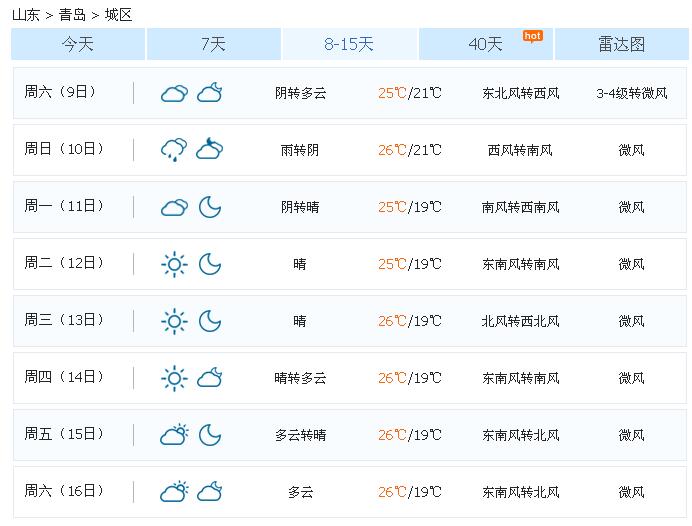The height and width of the screenshot is (526, 692).
Task: Click the 城区 breadcrumb link
Action: tap(118, 15)
